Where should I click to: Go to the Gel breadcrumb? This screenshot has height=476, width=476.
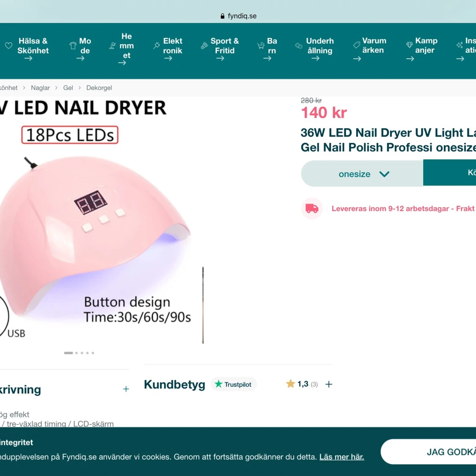coord(68,88)
